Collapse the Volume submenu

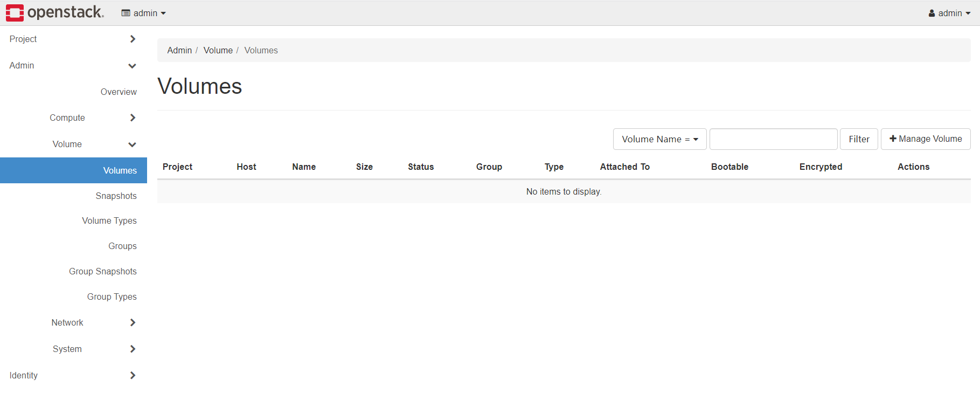(73, 144)
